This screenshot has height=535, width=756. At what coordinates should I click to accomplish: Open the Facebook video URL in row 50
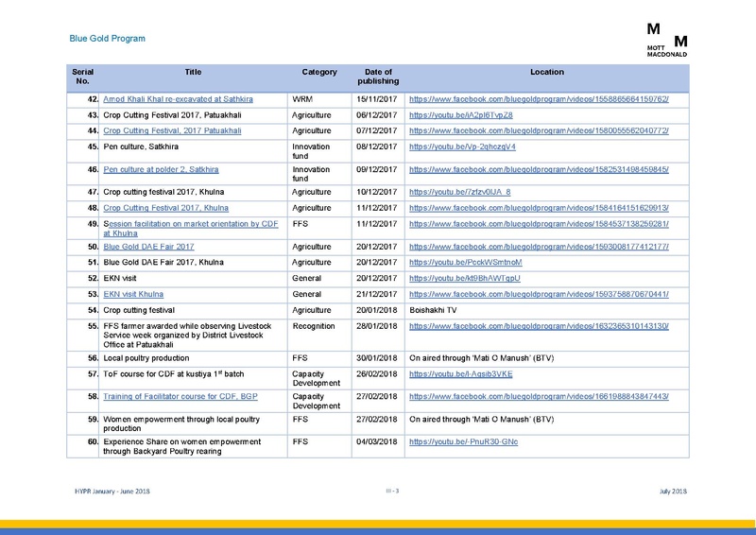tap(539, 247)
